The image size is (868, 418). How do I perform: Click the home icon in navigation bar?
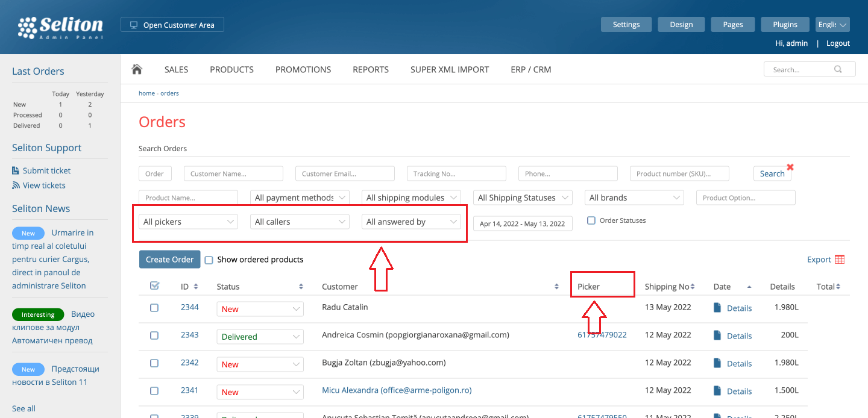click(x=137, y=69)
